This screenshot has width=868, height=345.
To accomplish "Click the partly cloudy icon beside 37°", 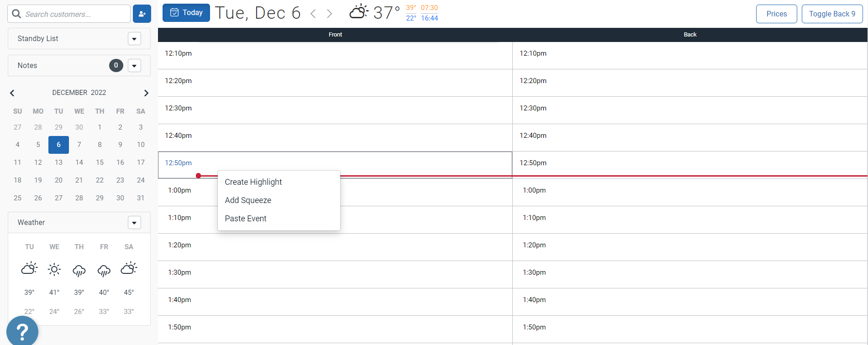I will click(359, 12).
